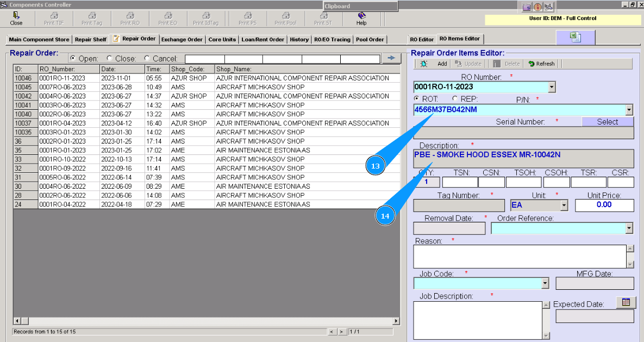This screenshot has height=342, width=644.
Task: Export data using the Excel spreadsheet icon
Action: pyautogui.click(x=575, y=37)
